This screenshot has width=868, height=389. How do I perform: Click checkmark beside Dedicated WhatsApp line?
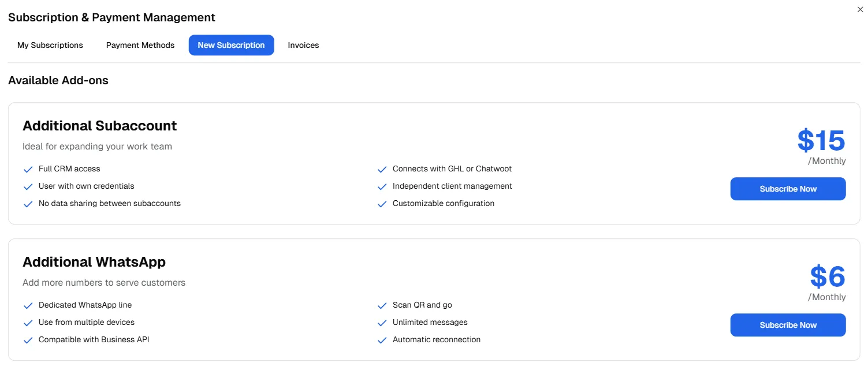click(x=28, y=305)
